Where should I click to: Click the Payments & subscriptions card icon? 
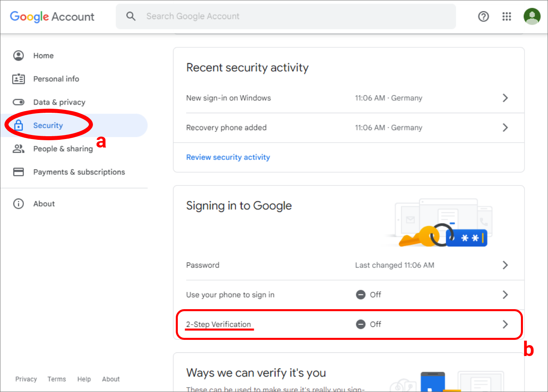click(19, 172)
